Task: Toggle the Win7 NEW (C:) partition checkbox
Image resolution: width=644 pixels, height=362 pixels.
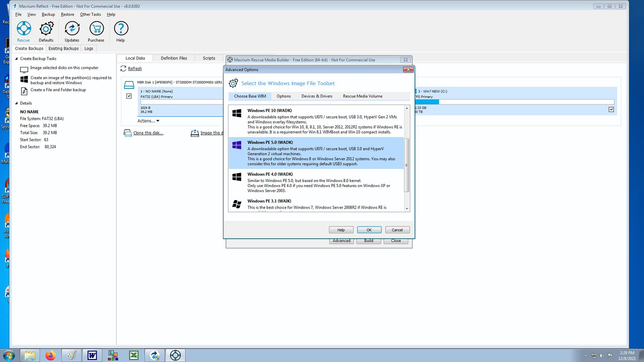Action: [x=611, y=109]
